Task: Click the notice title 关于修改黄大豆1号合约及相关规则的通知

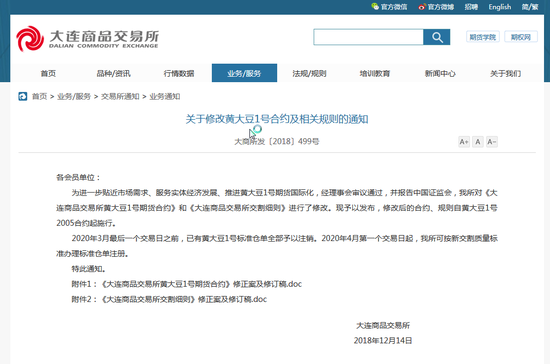Action: click(x=277, y=119)
